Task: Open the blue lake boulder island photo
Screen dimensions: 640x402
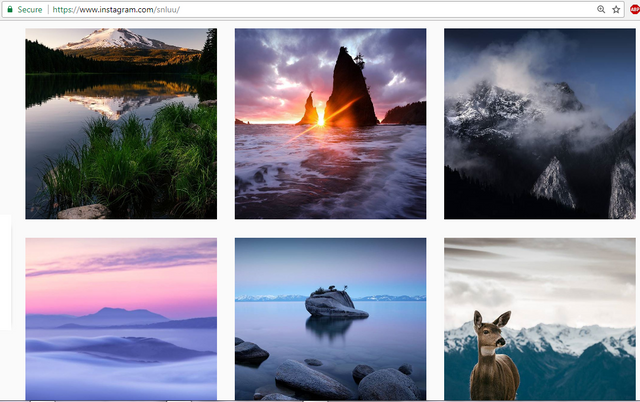Action: point(330,319)
